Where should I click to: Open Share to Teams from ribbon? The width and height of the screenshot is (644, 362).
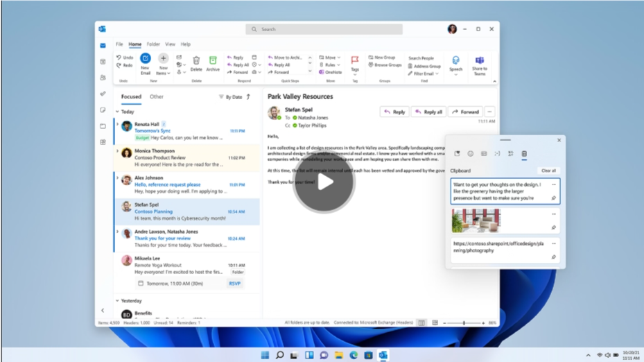[479, 64]
